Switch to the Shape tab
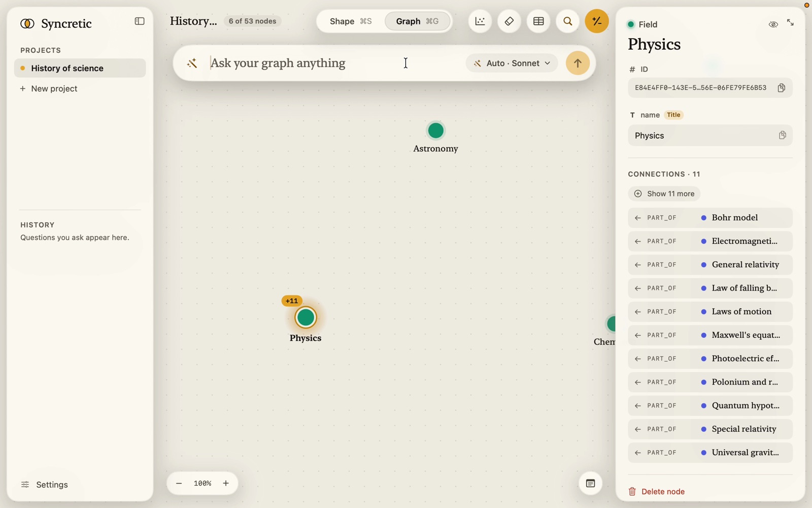The image size is (812, 508). coord(351,21)
